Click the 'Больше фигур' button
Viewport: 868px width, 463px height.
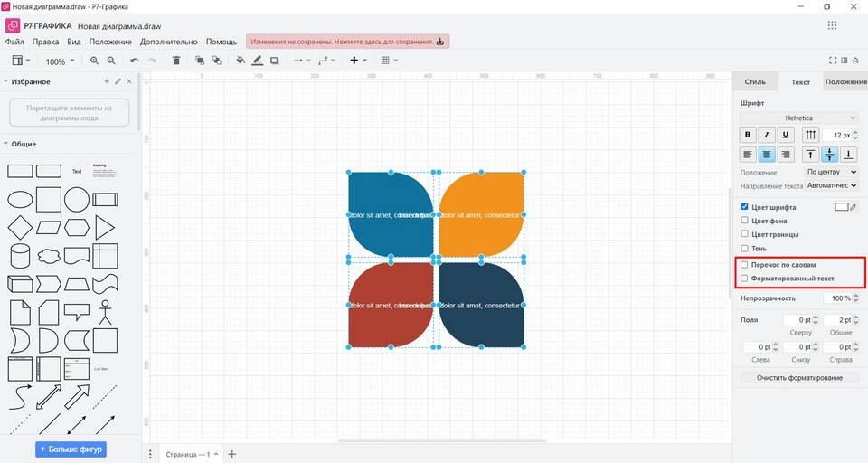71,449
